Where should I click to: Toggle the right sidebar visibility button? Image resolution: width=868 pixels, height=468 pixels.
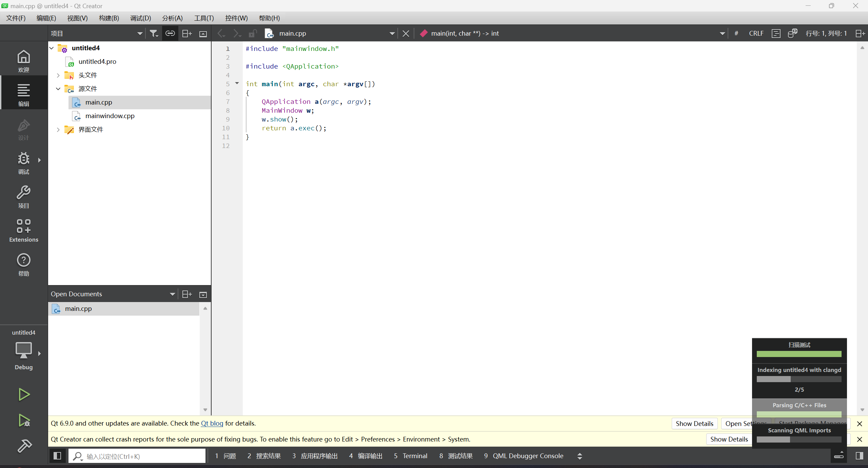(859, 456)
